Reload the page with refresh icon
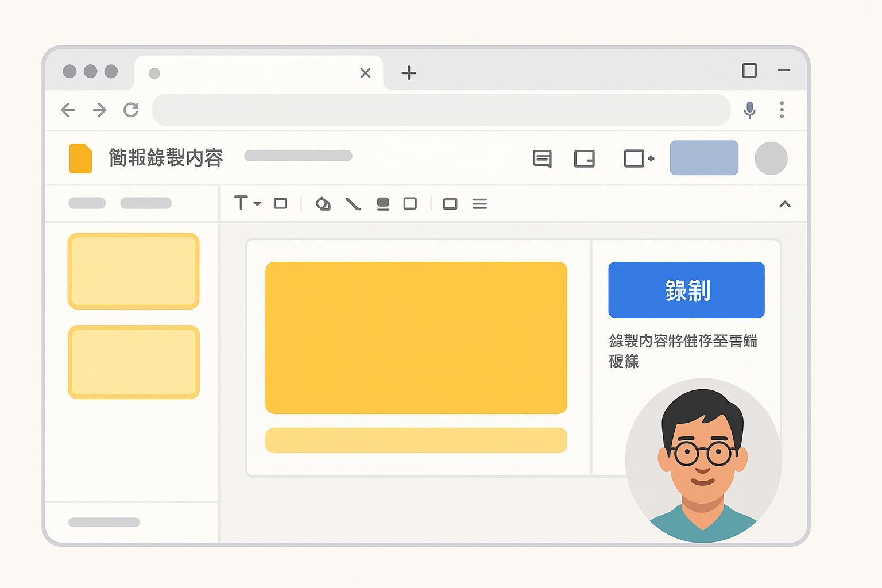The height and width of the screenshot is (588, 882). pyautogui.click(x=131, y=110)
